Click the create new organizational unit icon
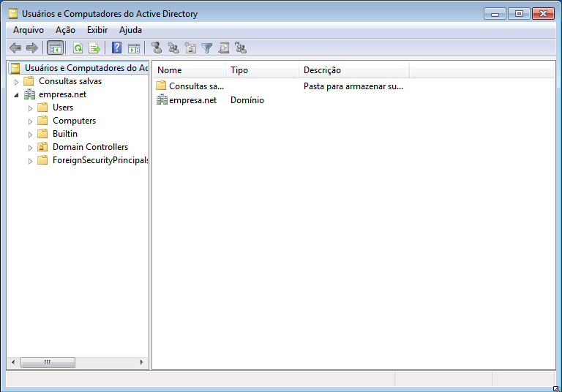Image resolution: width=562 pixels, height=392 pixels. click(190, 48)
